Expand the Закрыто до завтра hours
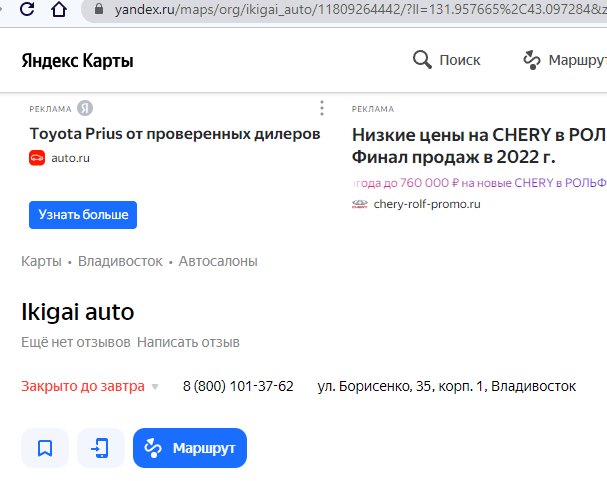607x481 pixels. point(83,386)
